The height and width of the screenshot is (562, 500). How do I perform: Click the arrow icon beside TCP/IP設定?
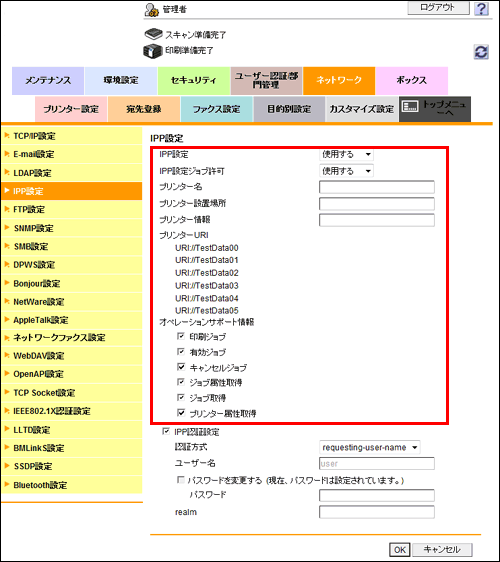tap(7, 135)
